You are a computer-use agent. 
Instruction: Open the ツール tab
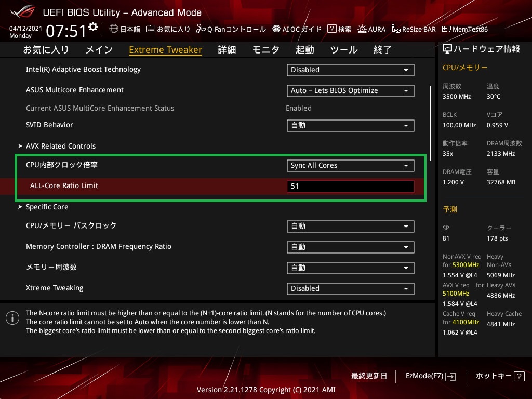point(344,50)
